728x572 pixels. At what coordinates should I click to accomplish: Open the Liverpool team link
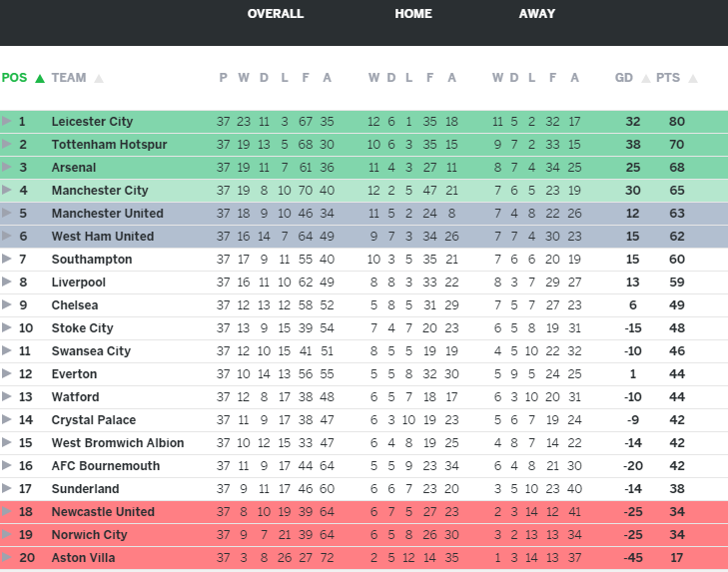(x=79, y=283)
